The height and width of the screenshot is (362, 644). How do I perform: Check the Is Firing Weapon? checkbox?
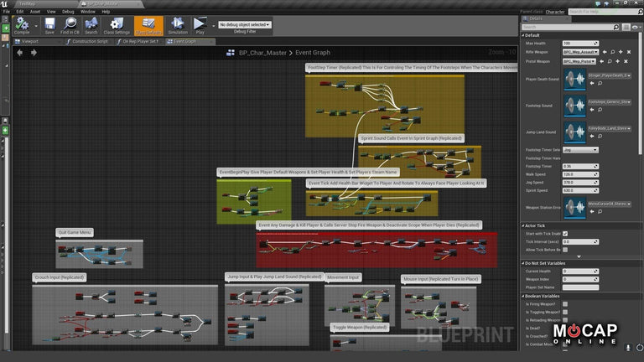[565, 304]
